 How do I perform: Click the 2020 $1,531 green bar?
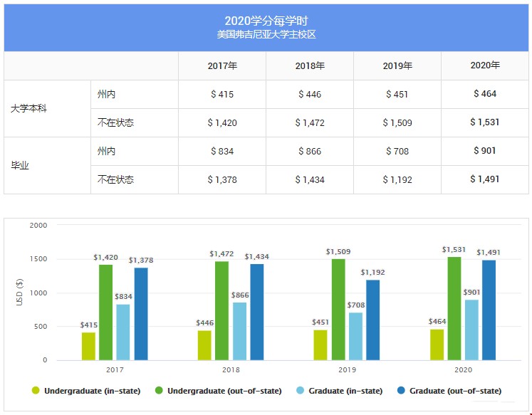point(454,308)
